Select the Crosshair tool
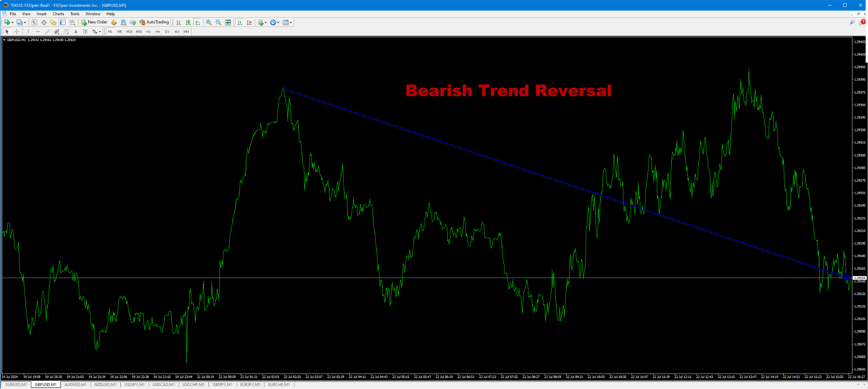Viewport: 868px width, 389px height. tap(17, 32)
